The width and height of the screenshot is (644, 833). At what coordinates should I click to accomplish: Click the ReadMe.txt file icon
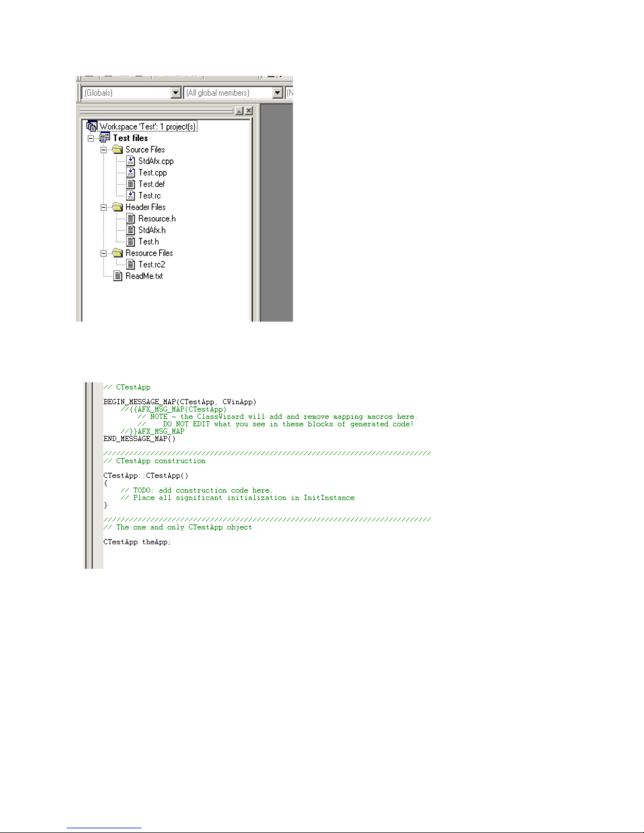click(x=118, y=276)
